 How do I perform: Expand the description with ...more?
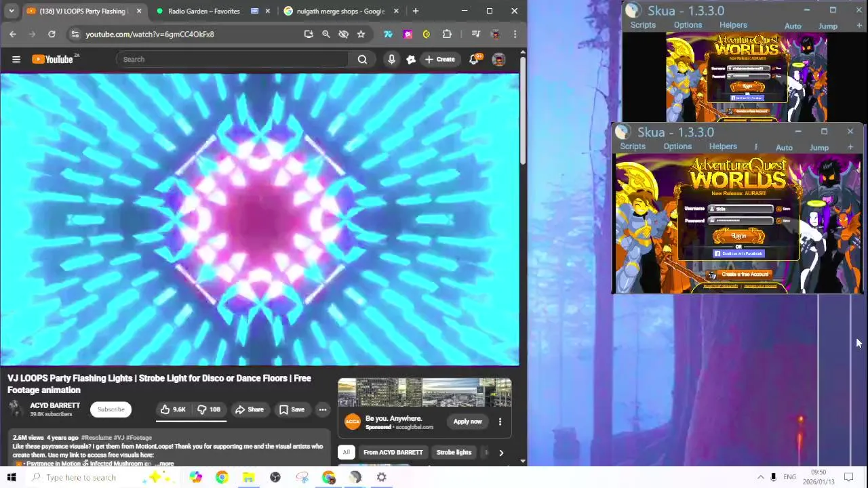point(164,464)
